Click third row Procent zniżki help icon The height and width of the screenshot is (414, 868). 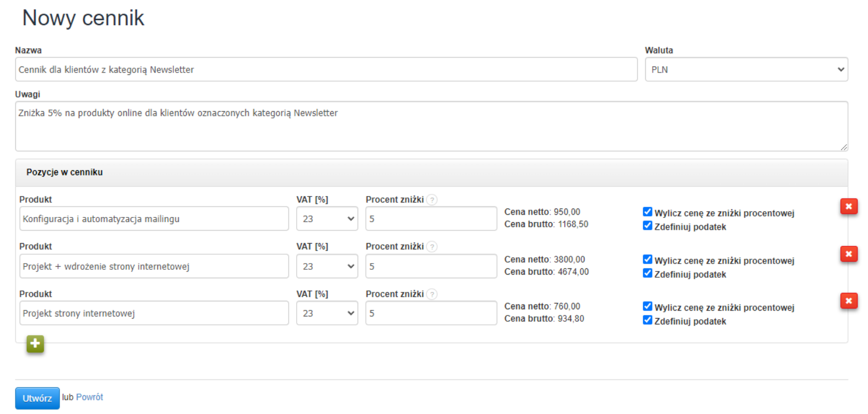pos(432,294)
